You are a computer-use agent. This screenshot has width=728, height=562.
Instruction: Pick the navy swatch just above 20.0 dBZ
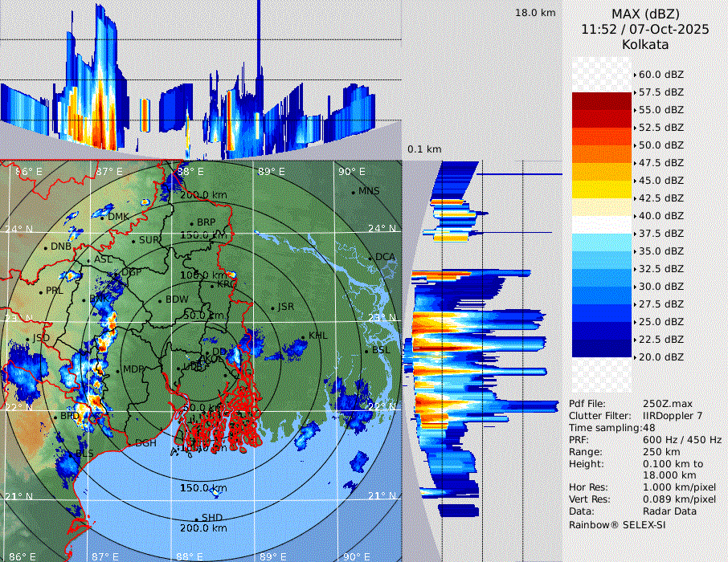coord(601,348)
